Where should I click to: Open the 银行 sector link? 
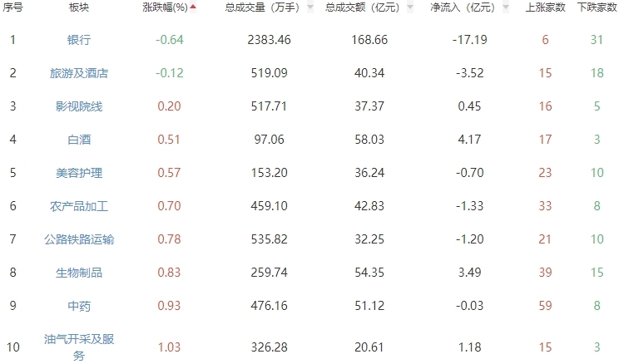79,40
